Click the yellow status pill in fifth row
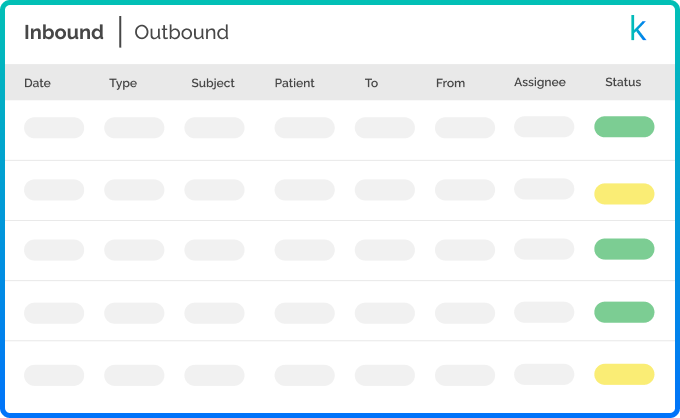Screen dimensions: 680x418 point(624,375)
